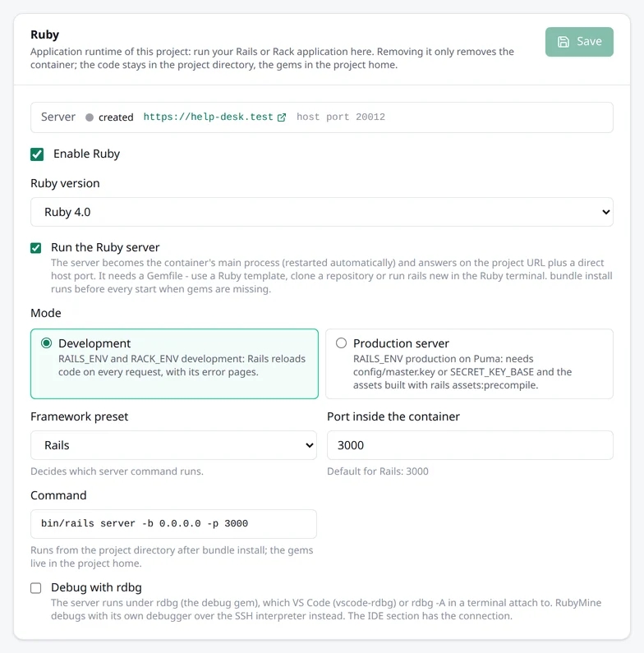This screenshot has height=653, width=644.
Task: Click the 'Mode' label
Action: [x=46, y=313]
